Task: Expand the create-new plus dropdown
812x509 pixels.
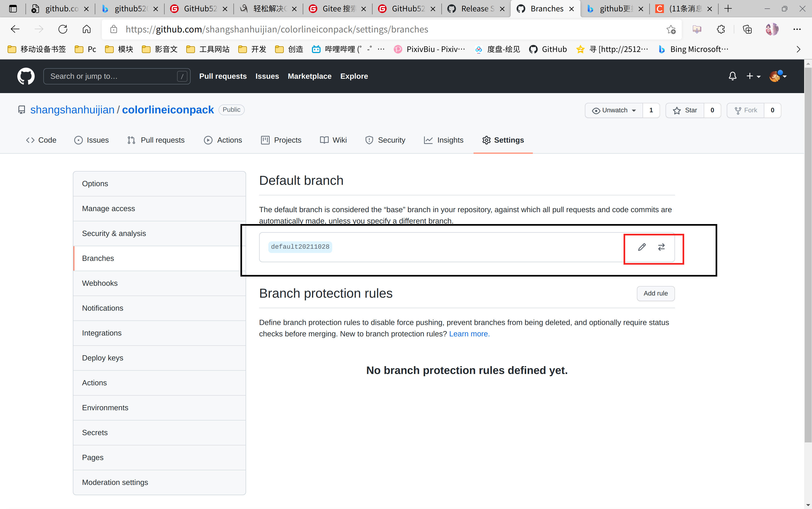Action: 754,76
